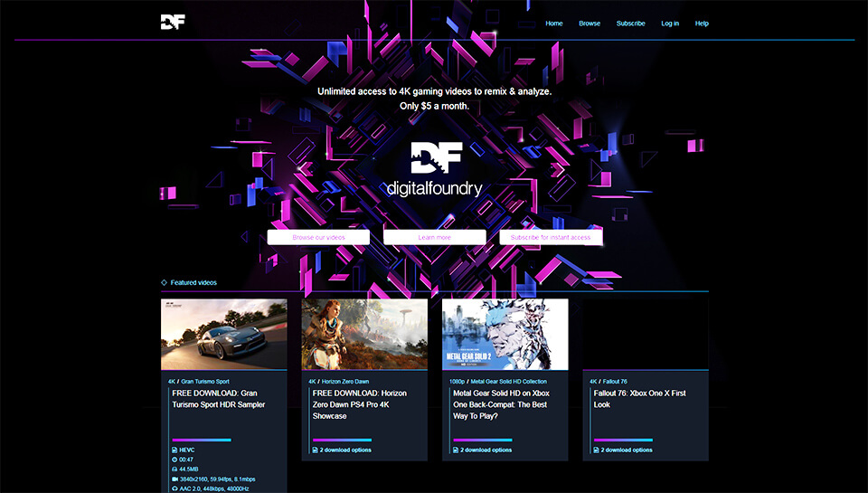Click the Learn more button
Screen dimensions: 868x493
[435, 237]
